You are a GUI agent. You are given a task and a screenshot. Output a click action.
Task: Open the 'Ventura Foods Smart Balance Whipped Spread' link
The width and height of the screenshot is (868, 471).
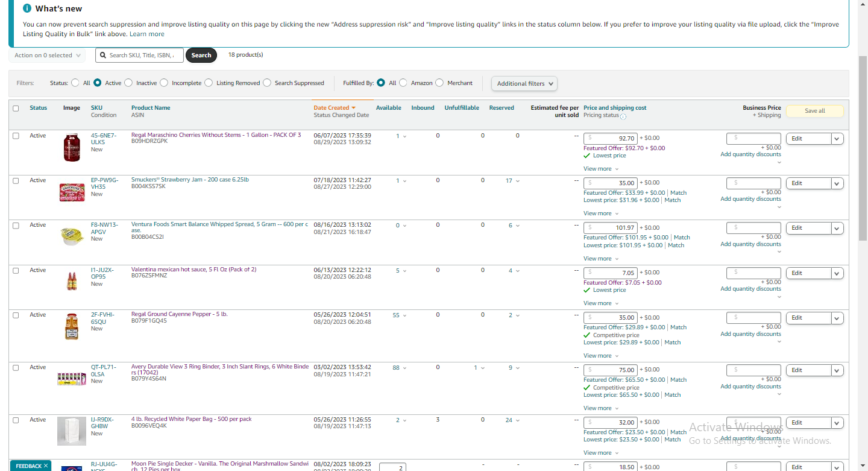pyautogui.click(x=219, y=227)
